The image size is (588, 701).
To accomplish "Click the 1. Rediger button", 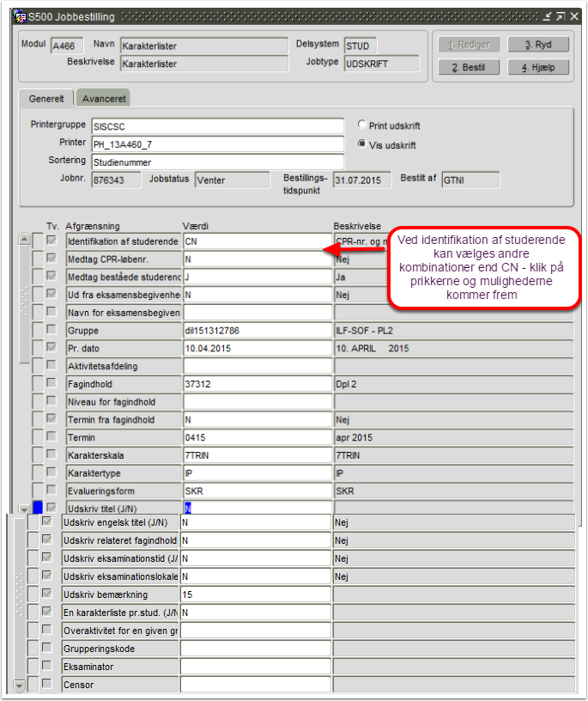I will pyautogui.click(x=469, y=45).
